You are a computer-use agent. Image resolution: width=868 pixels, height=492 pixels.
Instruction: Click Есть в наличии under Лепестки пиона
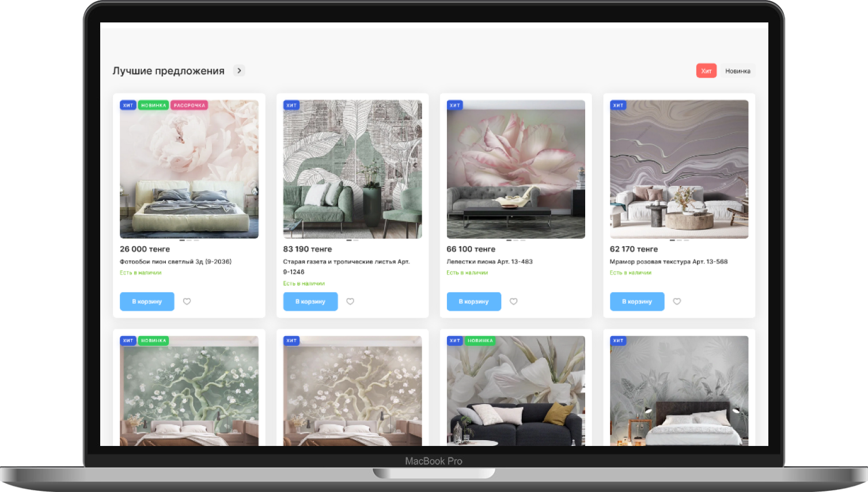click(x=467, y=273)
